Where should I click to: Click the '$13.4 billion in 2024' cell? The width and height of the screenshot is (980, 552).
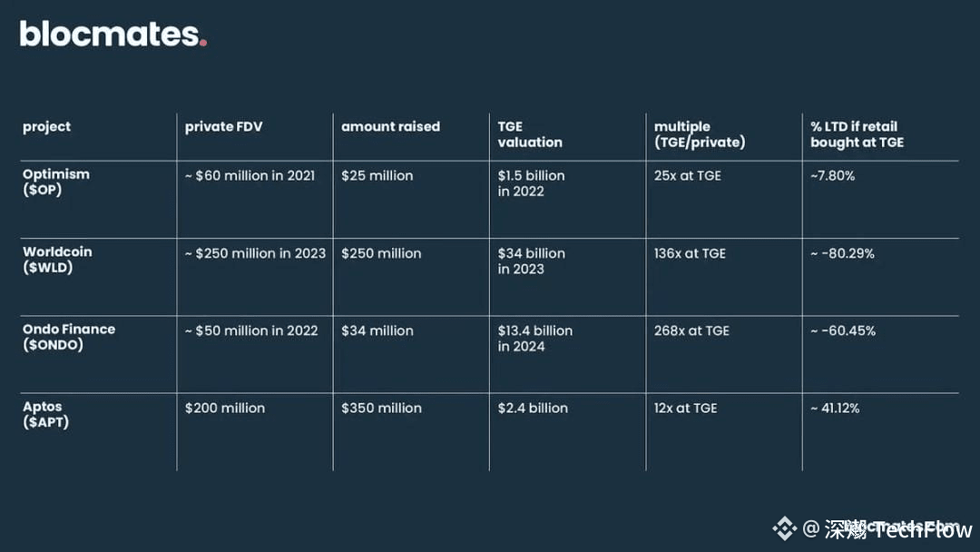[535, 339]
